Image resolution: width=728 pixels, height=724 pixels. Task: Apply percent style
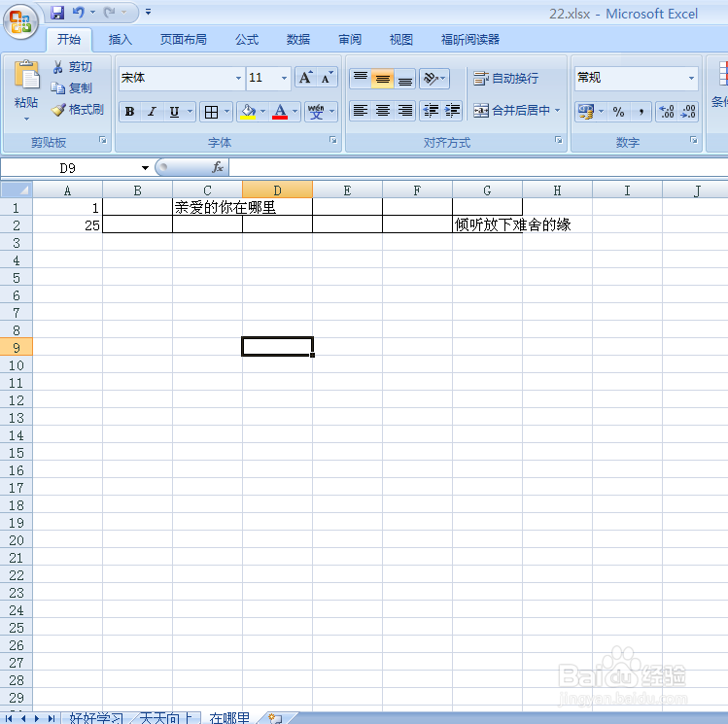[618, 112]
